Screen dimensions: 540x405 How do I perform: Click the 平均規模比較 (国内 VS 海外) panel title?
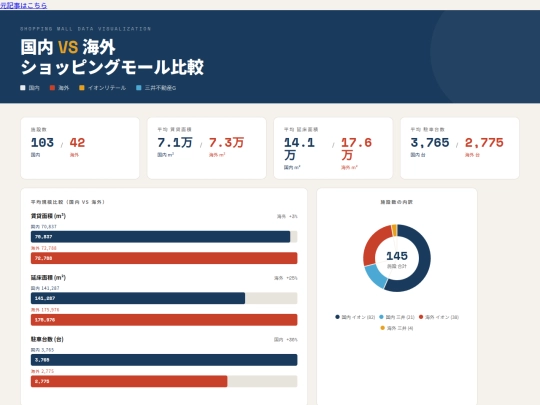click(x=68, y=202)
